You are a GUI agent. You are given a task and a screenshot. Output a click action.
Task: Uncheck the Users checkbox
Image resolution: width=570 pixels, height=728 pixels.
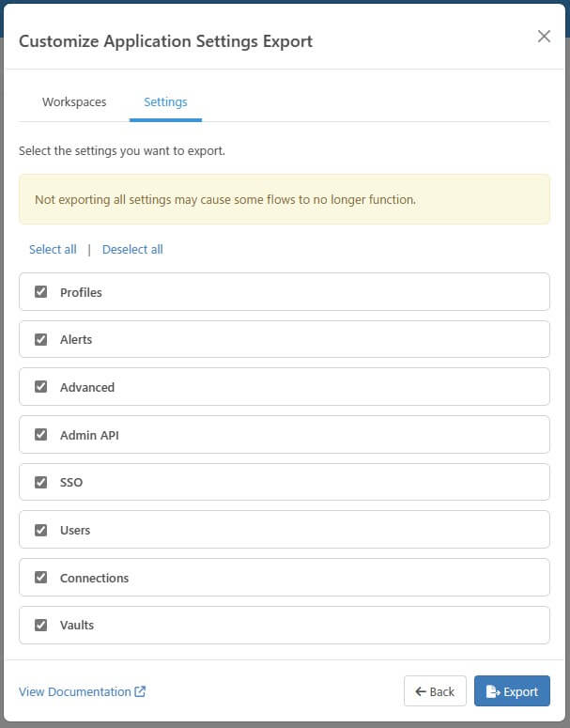coord(40,530)
